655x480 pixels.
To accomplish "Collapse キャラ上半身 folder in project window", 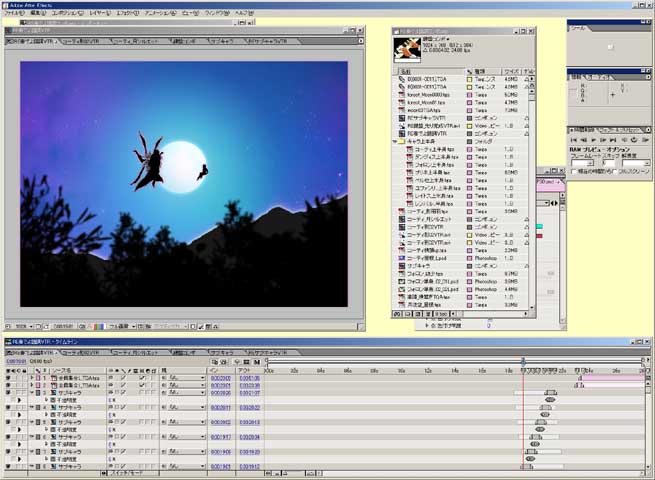I will [395, 142].
